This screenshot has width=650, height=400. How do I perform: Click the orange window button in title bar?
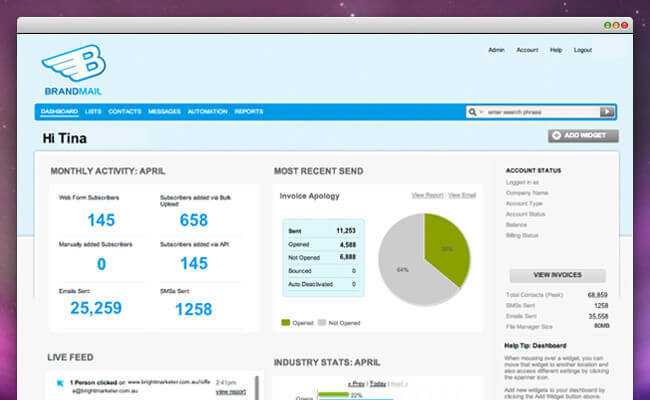point(616,25)
